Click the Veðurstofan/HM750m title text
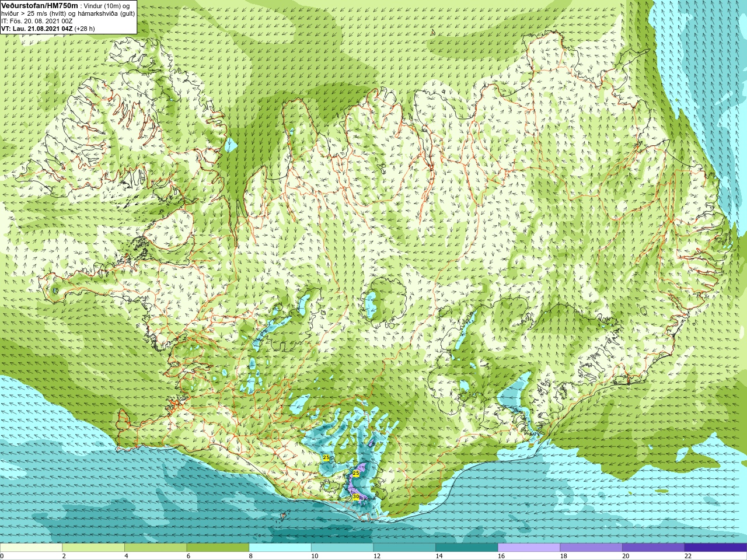The width and height of the screenshot is (747, 560). (39, 5)
